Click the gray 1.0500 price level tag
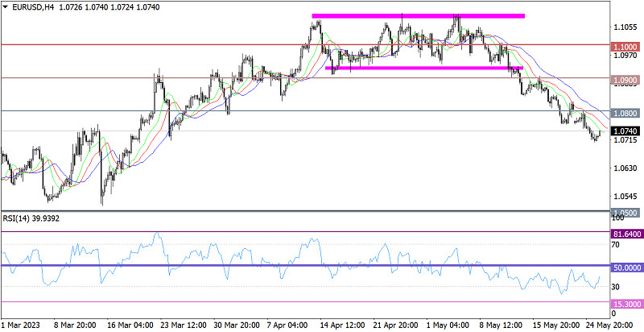This screenshot has height=332, width=644. [625, 212]
